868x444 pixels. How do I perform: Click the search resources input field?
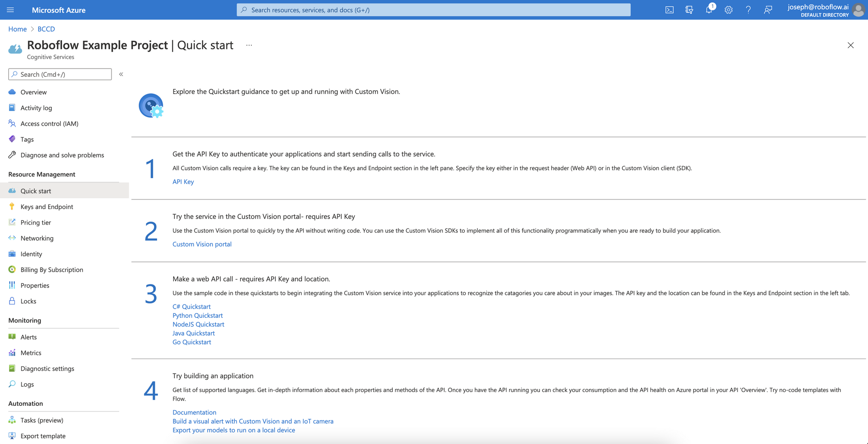click(433, 10)
